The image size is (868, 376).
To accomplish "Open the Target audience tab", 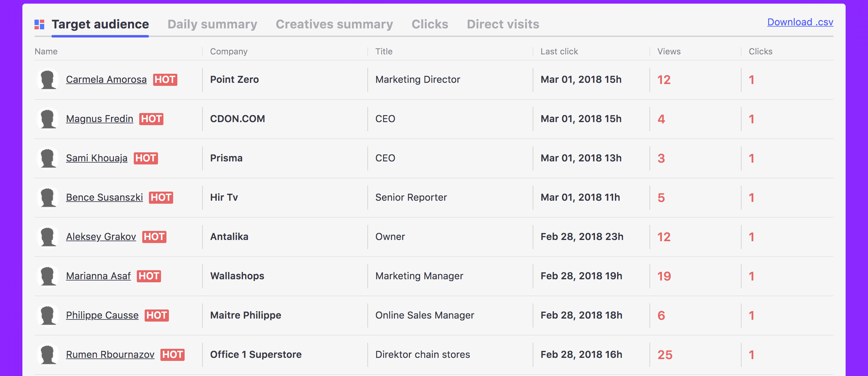I will click(x=100, y=24).
